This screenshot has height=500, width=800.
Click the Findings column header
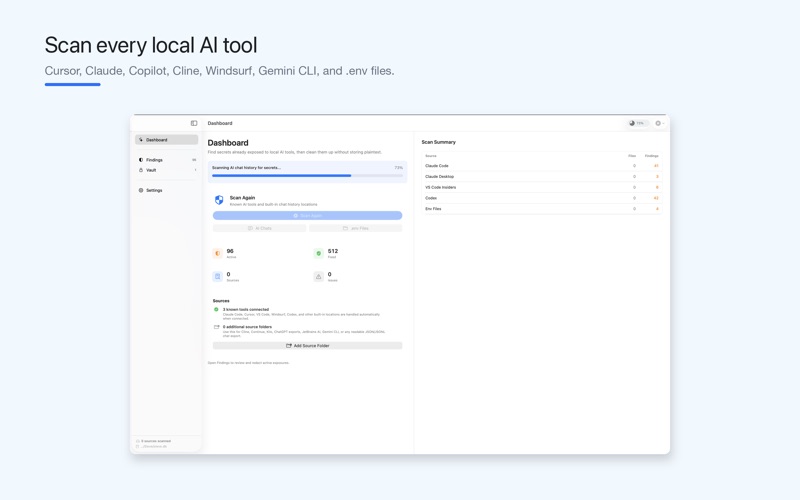[x=652, y=156]
